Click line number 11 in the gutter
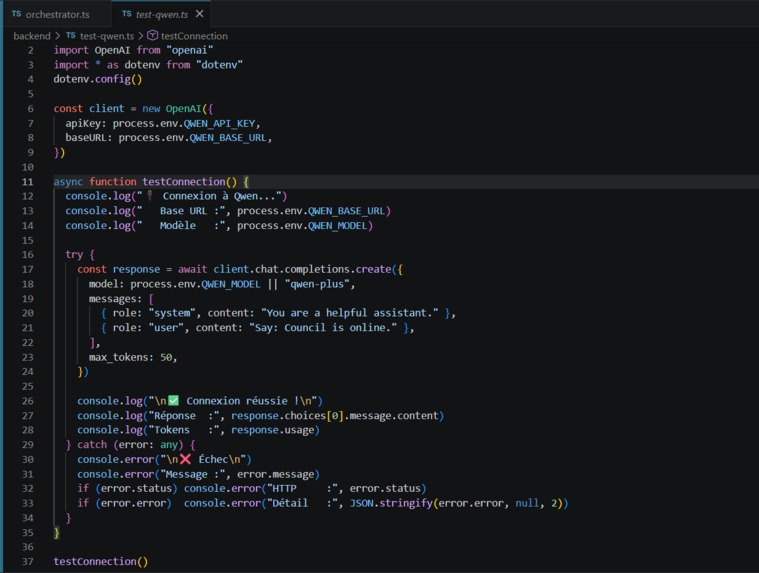Viewport: 759px width, 573px height. (28, 182)
